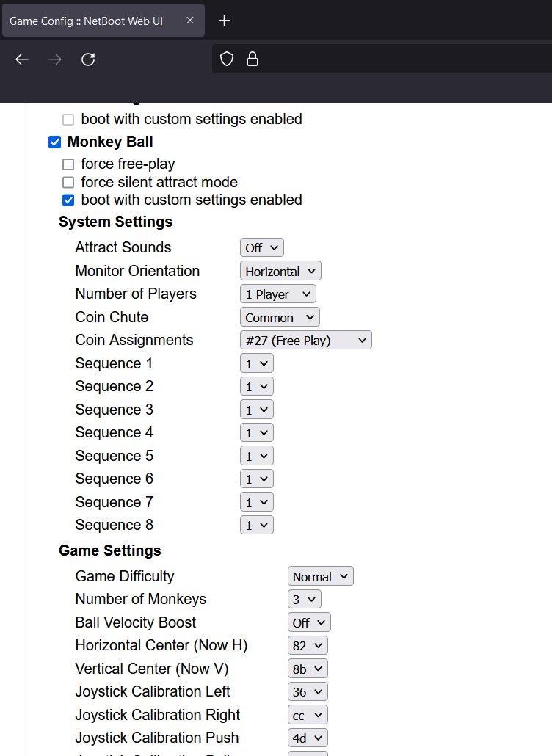Click the Game Settings heading

[110, 550]
